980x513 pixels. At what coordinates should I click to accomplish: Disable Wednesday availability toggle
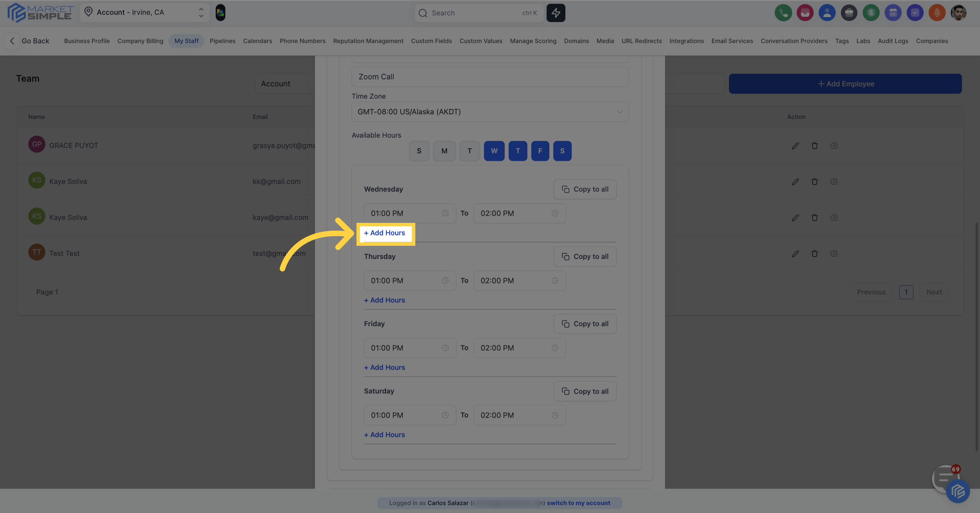coord(494,151)
